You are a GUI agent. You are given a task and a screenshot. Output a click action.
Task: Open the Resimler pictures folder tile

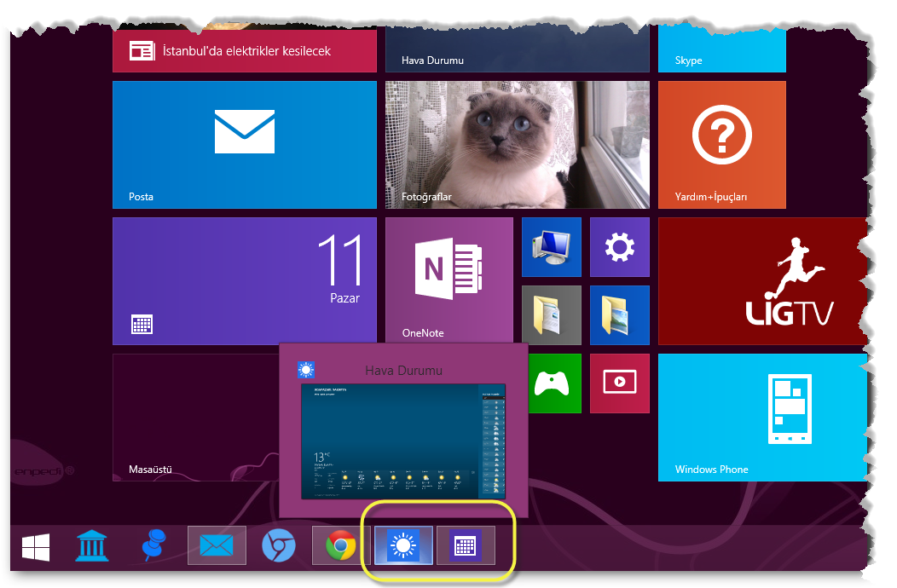point(619,315)
